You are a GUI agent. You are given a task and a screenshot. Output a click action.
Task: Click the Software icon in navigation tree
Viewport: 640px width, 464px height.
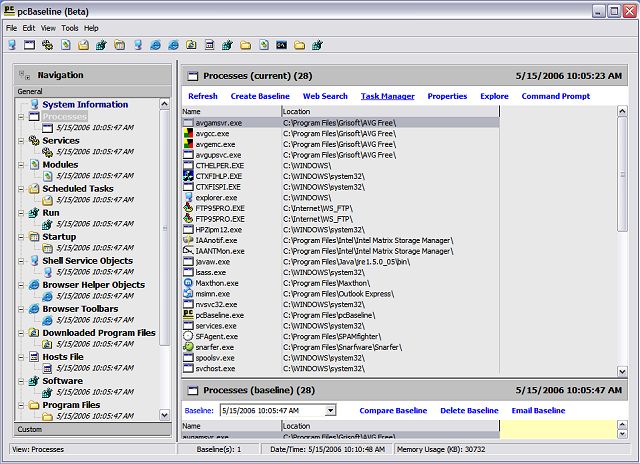[x=34, y=381]
